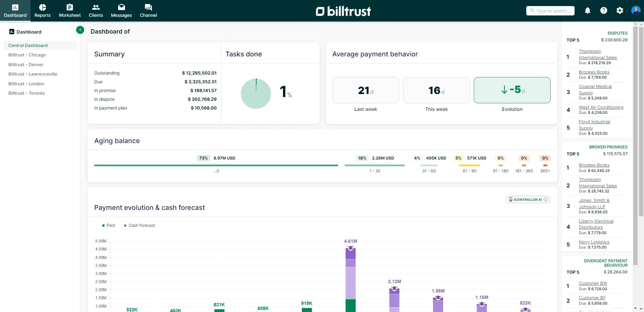Click the ICONTROLLER AI badge
Image resolution: width=644 pixels, height=312 pixels.
tap(528, 199)
